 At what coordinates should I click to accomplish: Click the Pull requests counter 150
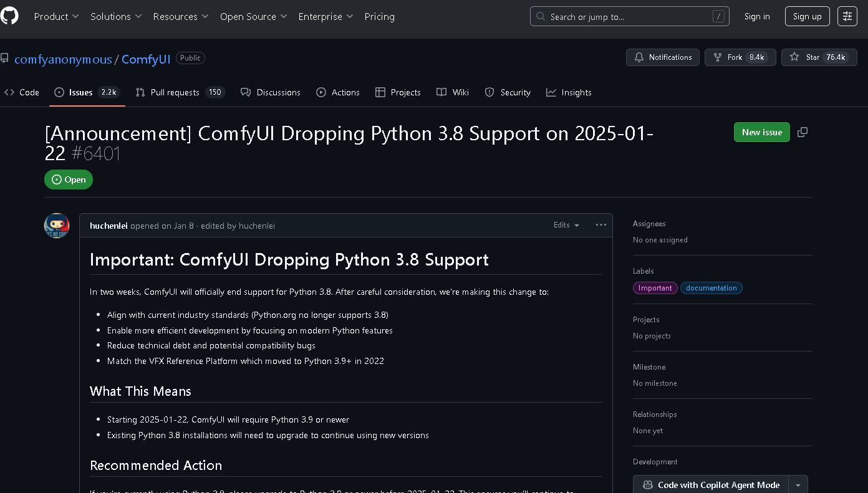point(215,92)
